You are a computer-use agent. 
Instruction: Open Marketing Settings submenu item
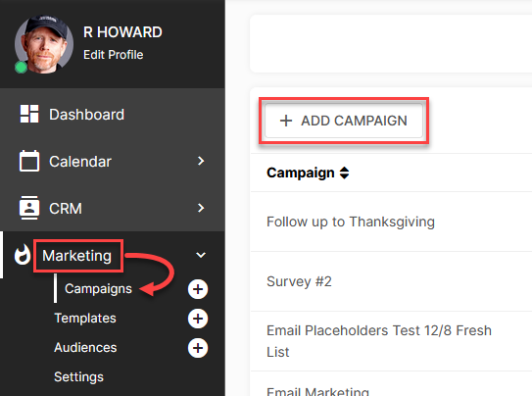[78, 376]
